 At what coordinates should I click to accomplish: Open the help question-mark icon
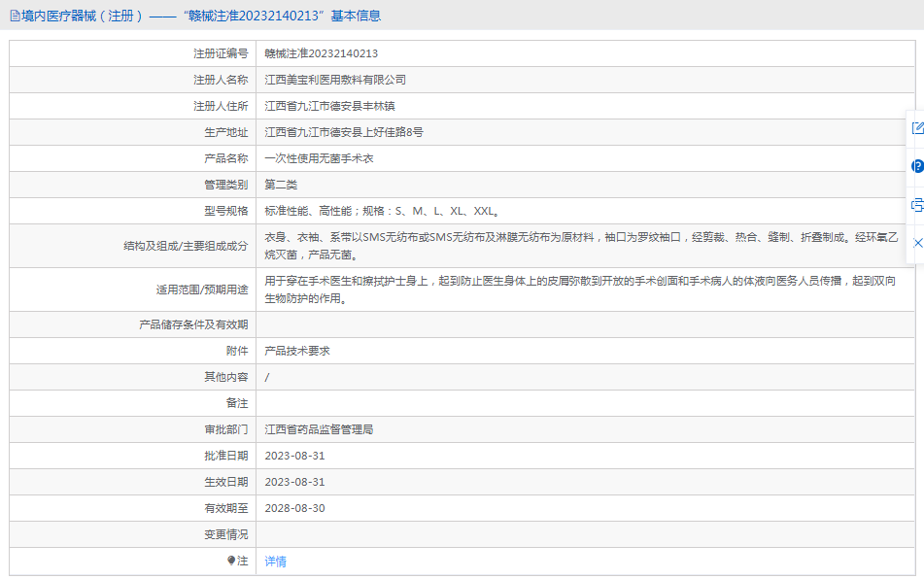tap(917, 166)
